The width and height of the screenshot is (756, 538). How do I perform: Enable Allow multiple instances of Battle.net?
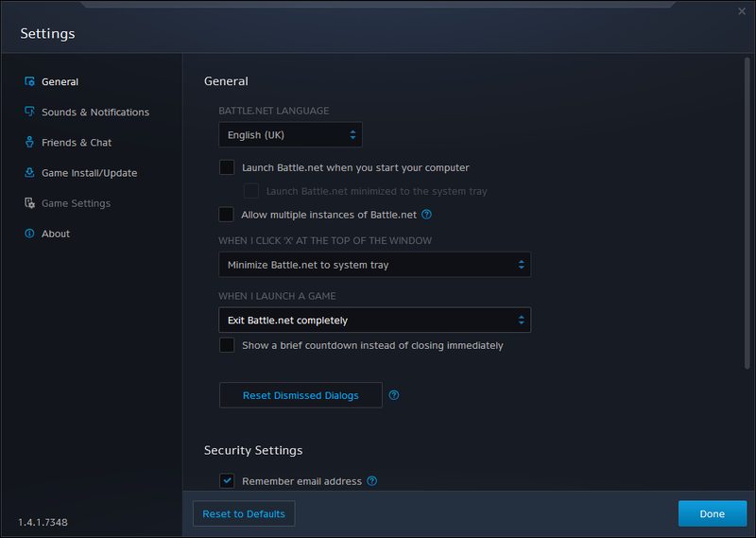(x=226, y=215)
